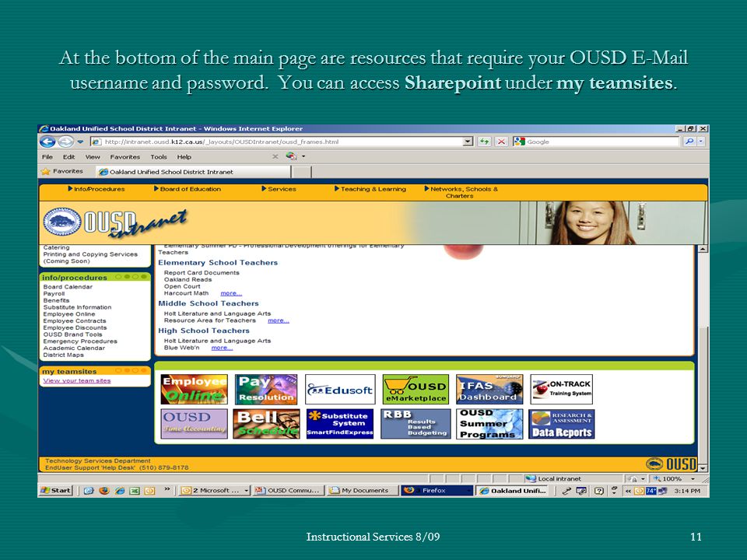Switch to Firefox taskbar window
The image size is (747, 560).
coord(437,491)
